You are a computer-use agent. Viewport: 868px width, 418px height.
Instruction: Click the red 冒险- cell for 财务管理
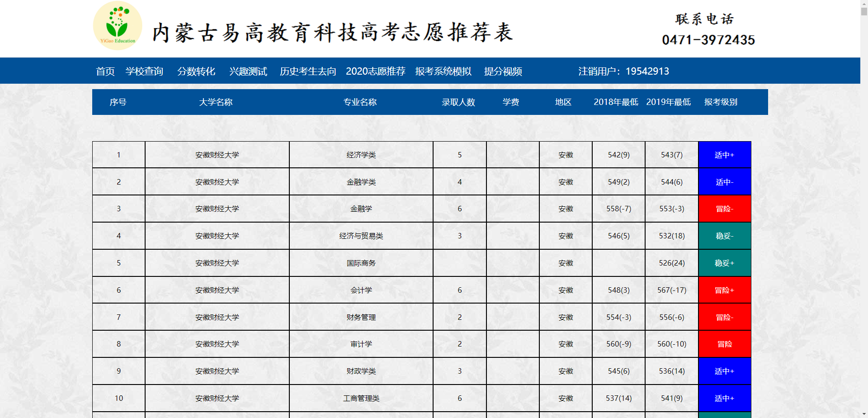(x=725, y=317)
